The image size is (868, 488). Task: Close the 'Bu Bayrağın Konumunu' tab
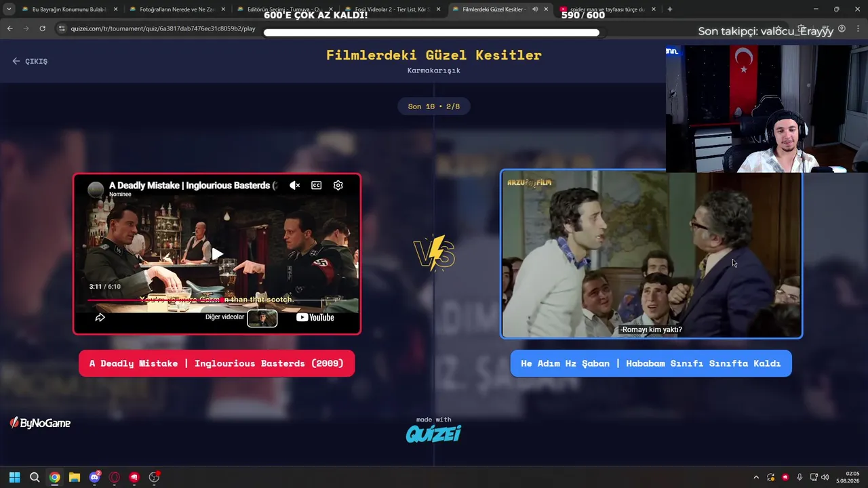pyautogui.click(x=115, y=9)
